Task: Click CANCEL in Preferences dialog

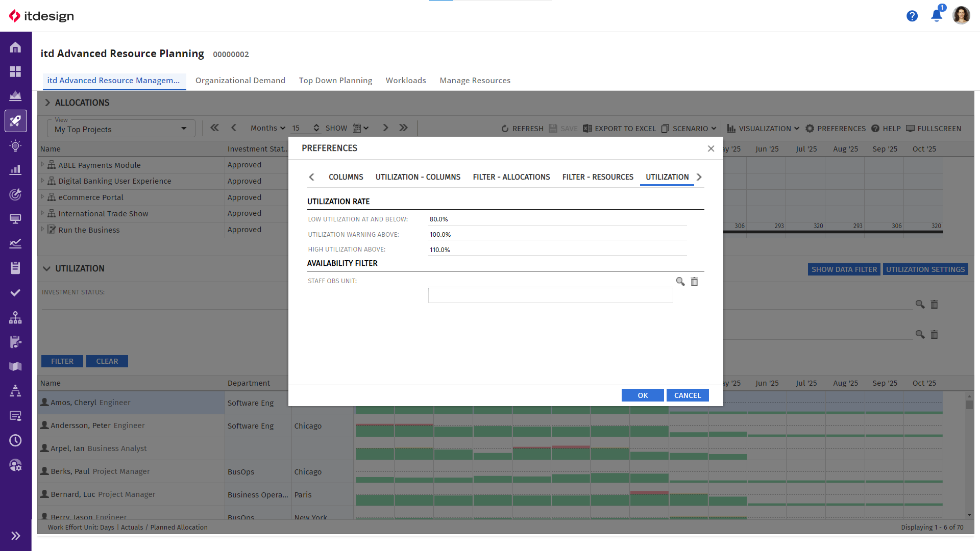Action: point(687,395)
